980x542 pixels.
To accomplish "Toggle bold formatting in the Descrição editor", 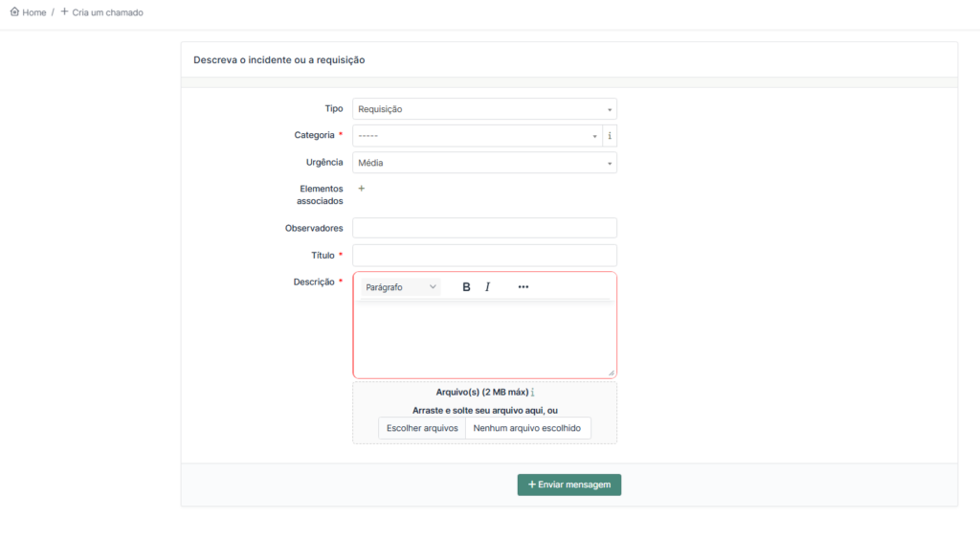I will point(466,287).
